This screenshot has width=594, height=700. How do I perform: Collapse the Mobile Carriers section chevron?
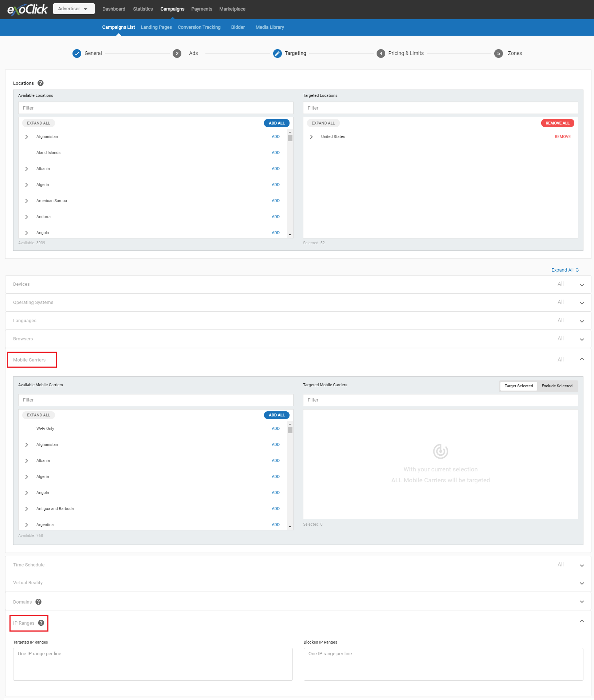(x=582, y=359)
